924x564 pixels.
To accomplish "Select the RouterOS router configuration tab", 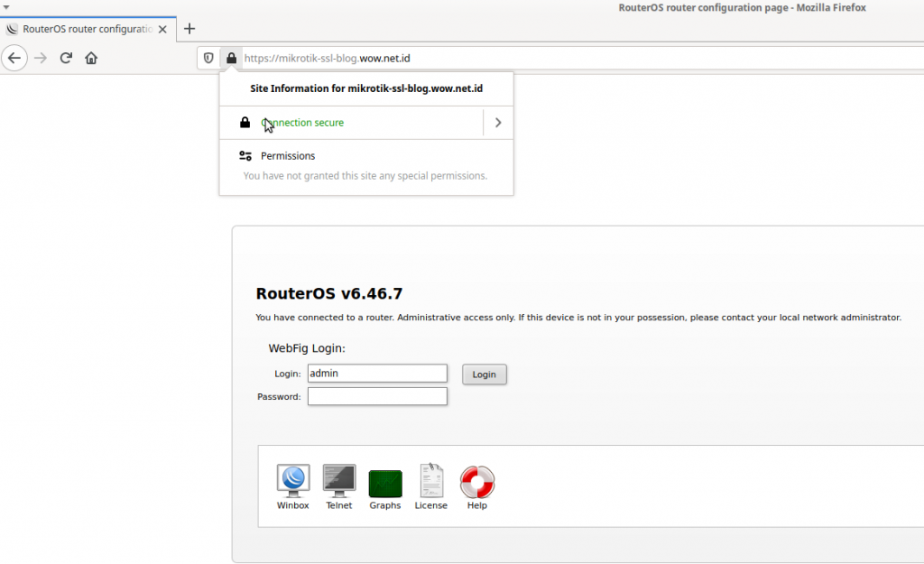I will pyautogui.click(x=88, y=29).
